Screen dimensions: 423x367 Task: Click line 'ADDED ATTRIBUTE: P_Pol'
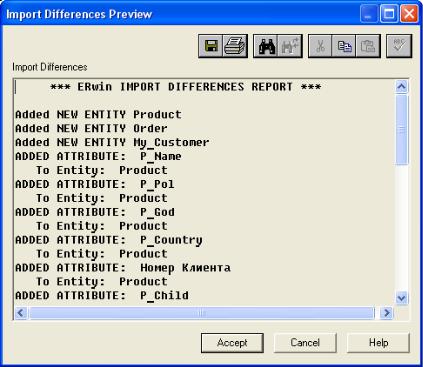(95, 184)
